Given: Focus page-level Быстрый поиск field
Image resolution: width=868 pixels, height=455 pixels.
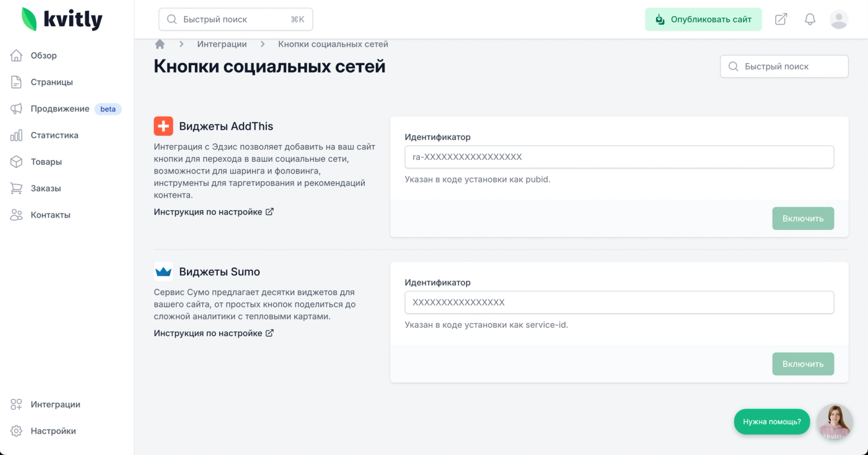Looking at the screenshot, I should pos(784,66).
